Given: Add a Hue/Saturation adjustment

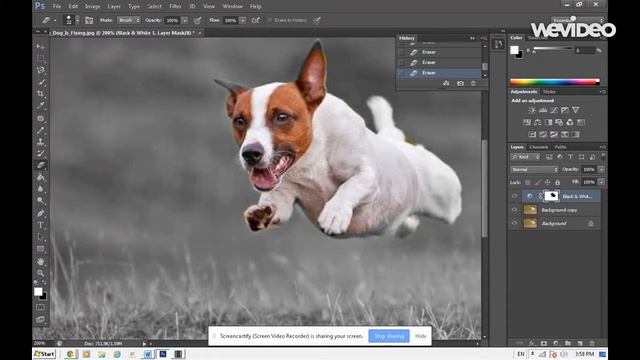Looking at the screenshot, I should [527, 122].
